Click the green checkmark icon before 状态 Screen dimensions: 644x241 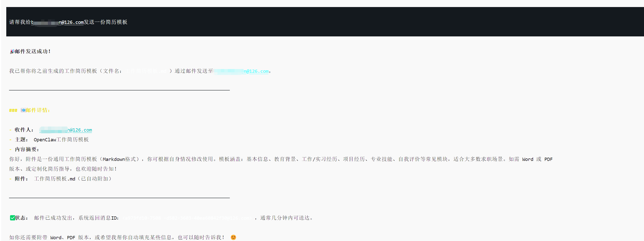[12, 218]
